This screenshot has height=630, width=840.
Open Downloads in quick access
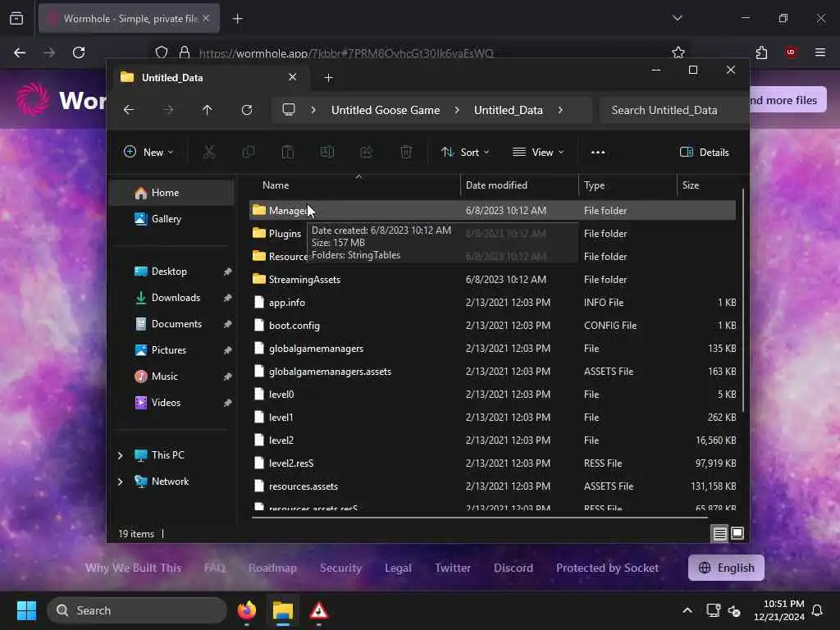tap(172, 297)
